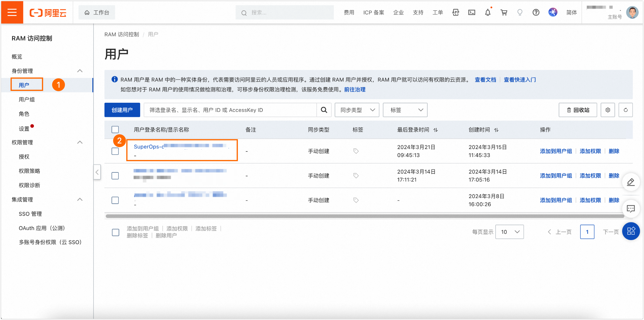This screenshot has width=644, height=320.
Task: Click the notification bell icon
Action: (488, 12)
